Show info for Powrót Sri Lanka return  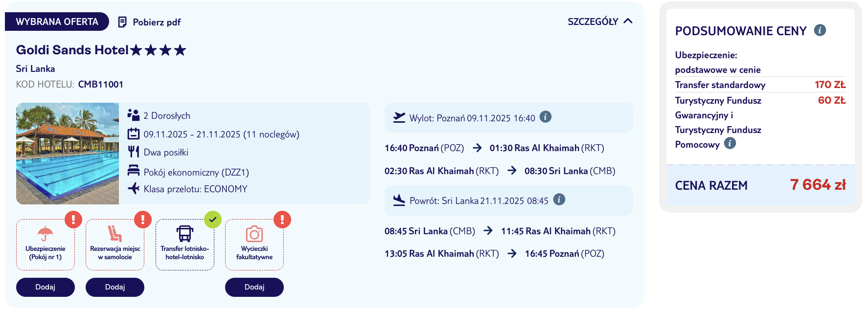(559, 200)
